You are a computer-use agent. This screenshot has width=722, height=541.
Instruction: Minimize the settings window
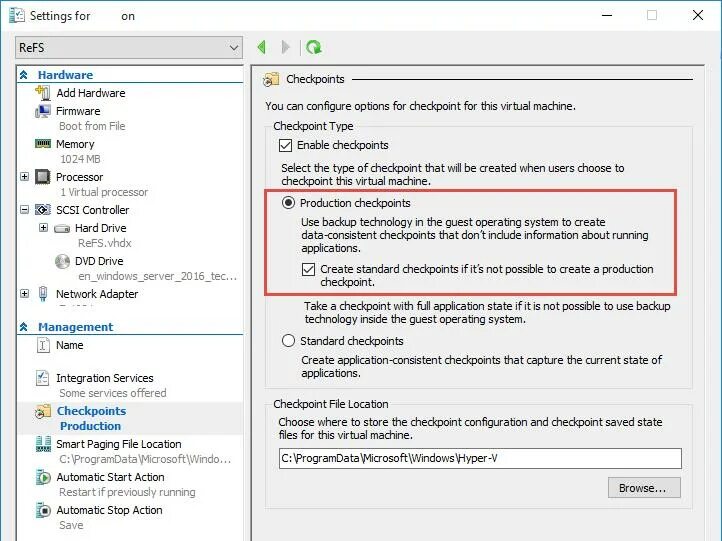coord(607,15)
